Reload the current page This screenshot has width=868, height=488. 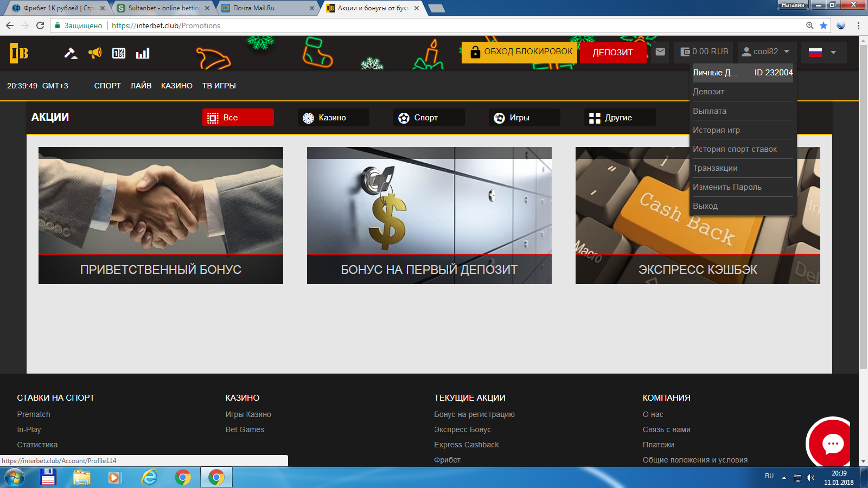pyautogui.click(x=40, y=25)
